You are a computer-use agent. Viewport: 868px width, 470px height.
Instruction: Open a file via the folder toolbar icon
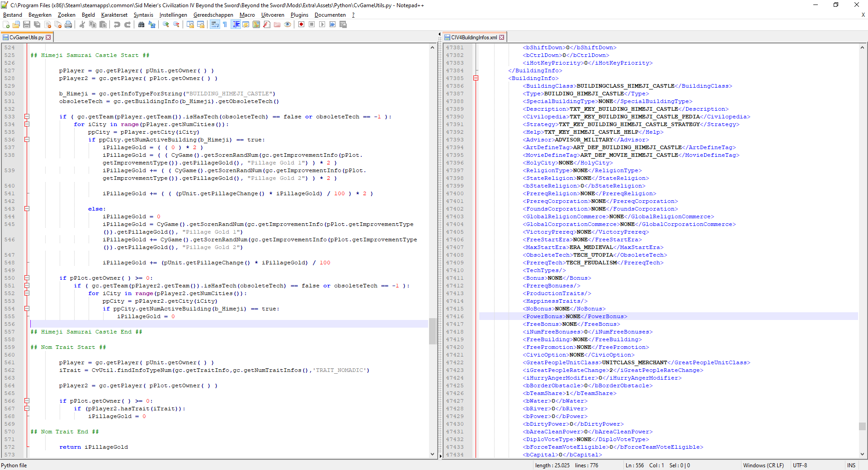click(x=17, y=24)
